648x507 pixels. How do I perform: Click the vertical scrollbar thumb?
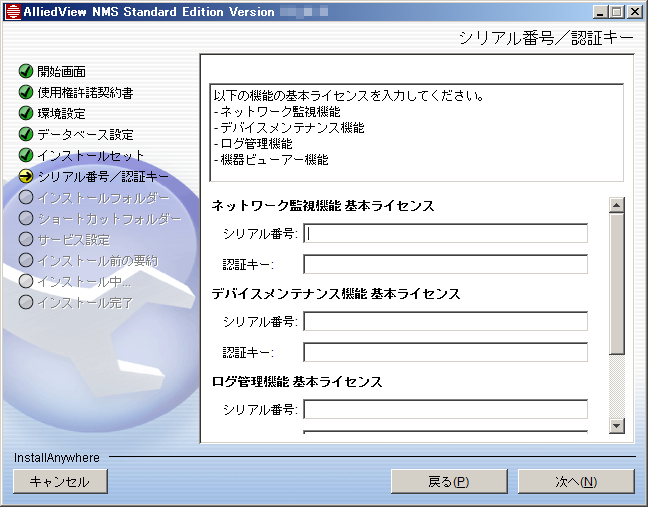[x=617, y=284]
